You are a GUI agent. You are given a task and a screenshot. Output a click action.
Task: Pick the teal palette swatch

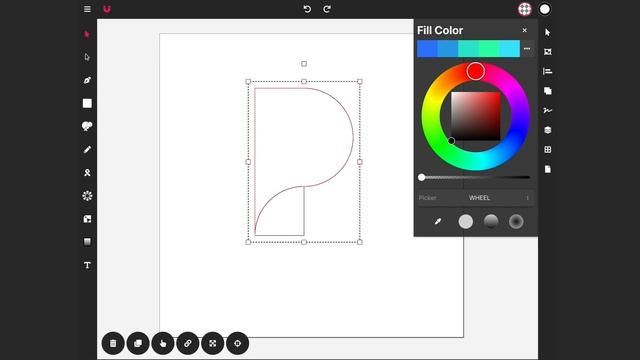[x=468, y=49]
